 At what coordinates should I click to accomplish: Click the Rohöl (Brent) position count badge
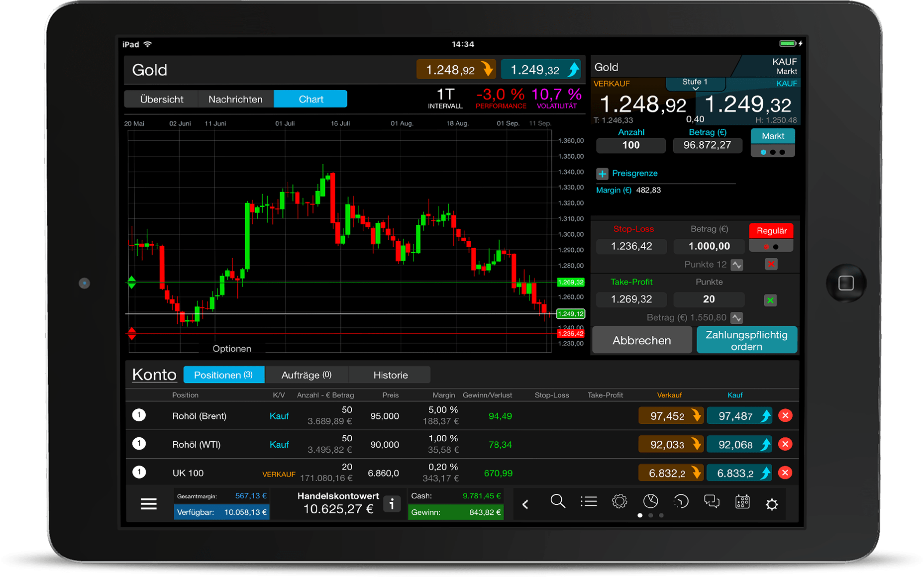[139, 415]
